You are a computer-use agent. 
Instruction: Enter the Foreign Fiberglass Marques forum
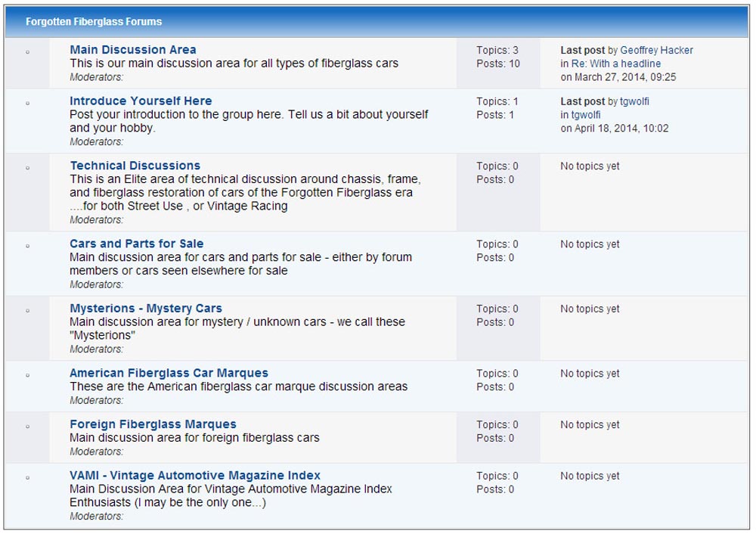(153, 424)
